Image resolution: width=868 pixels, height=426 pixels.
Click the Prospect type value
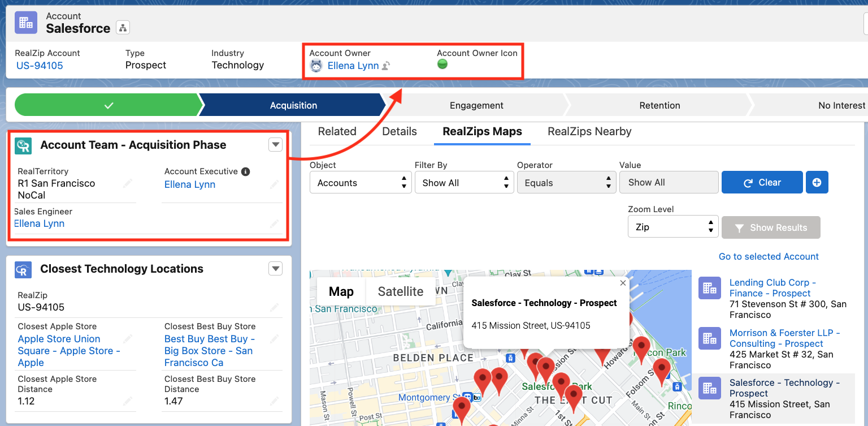pyautogui.click(x=146, y=65)
